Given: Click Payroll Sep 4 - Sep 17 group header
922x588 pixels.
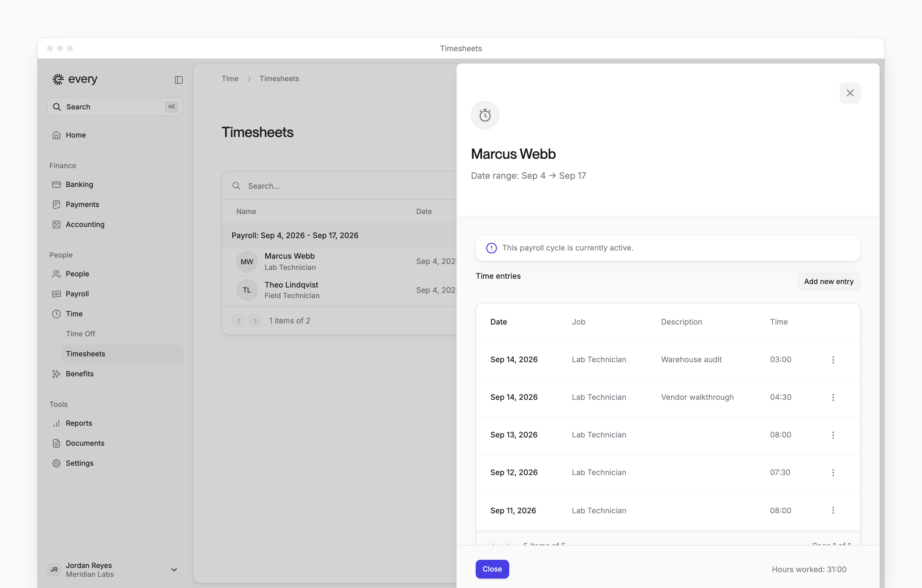Looking at the screenshot, I should tap(339, 235).
